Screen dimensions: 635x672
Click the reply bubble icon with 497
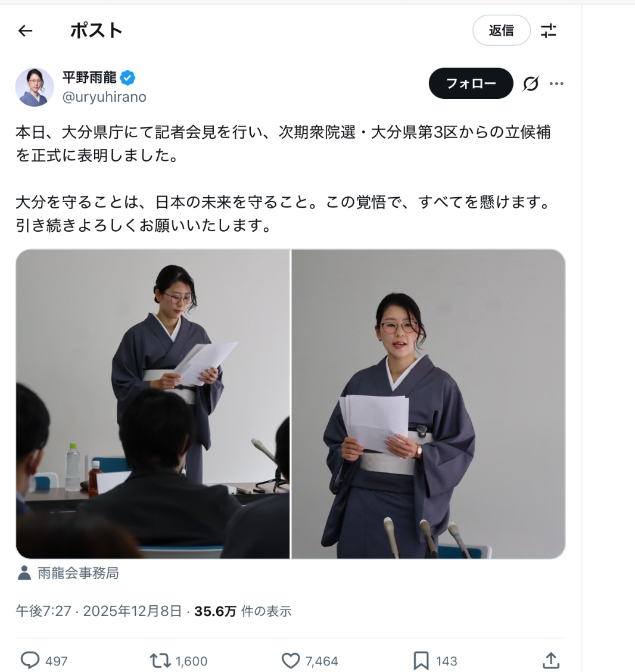(x=30, y=661)
